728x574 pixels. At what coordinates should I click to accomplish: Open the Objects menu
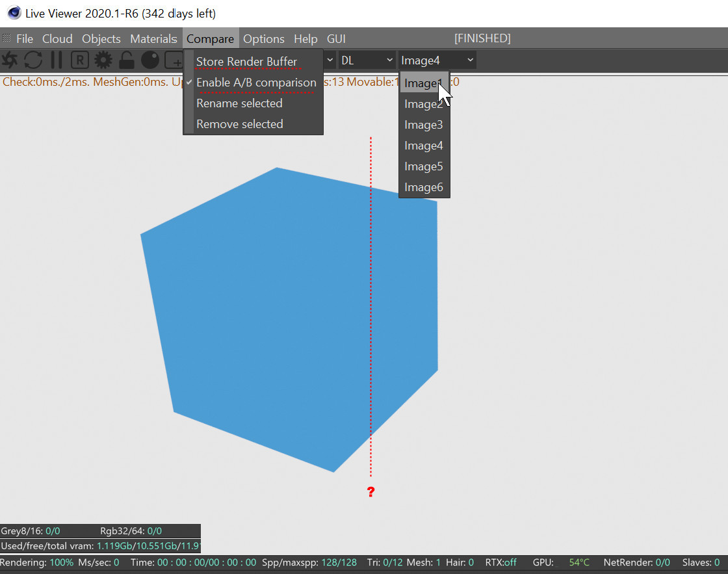101,38
